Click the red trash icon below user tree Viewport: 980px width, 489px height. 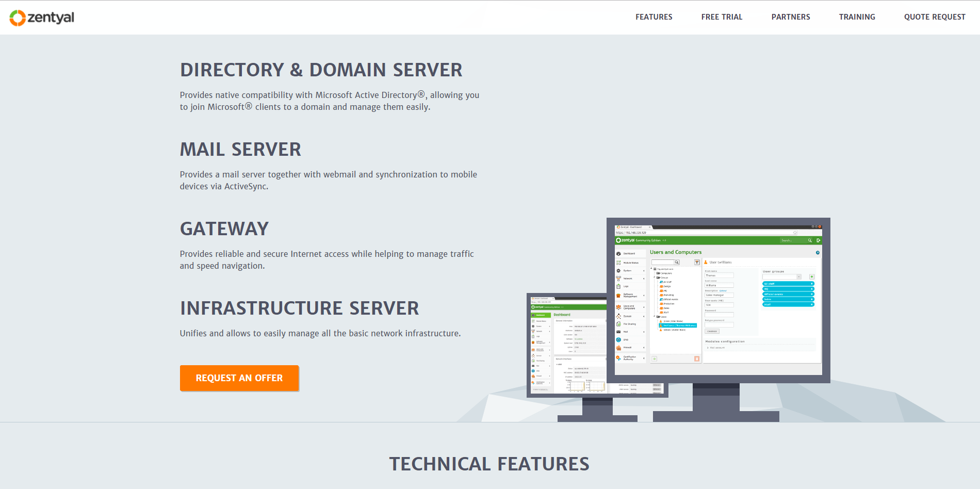coord(697,358)
